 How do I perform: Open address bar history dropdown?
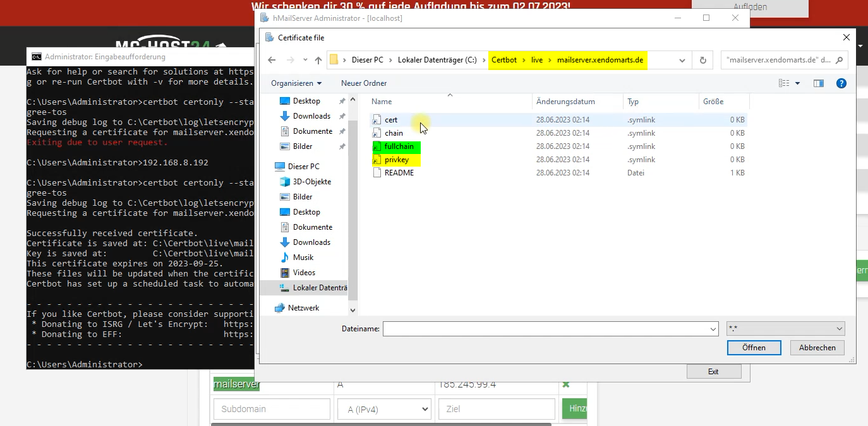pos(682,61)
